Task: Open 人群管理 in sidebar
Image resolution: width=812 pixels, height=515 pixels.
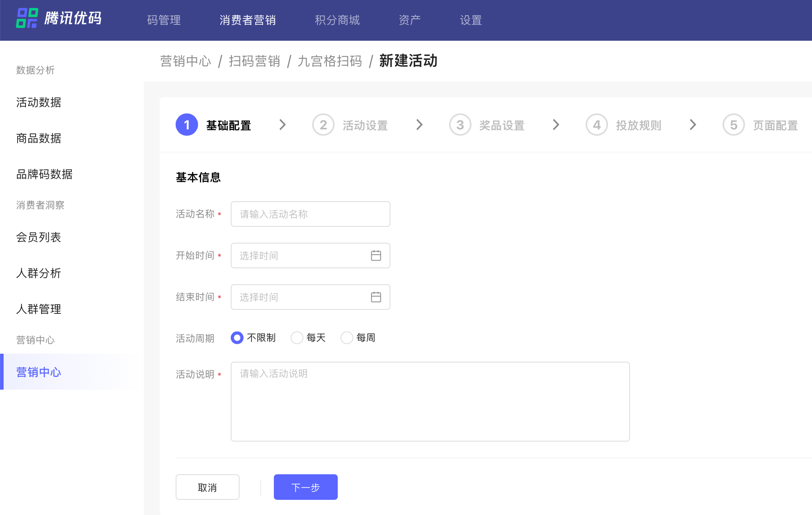Action: (x=39, y=309)
